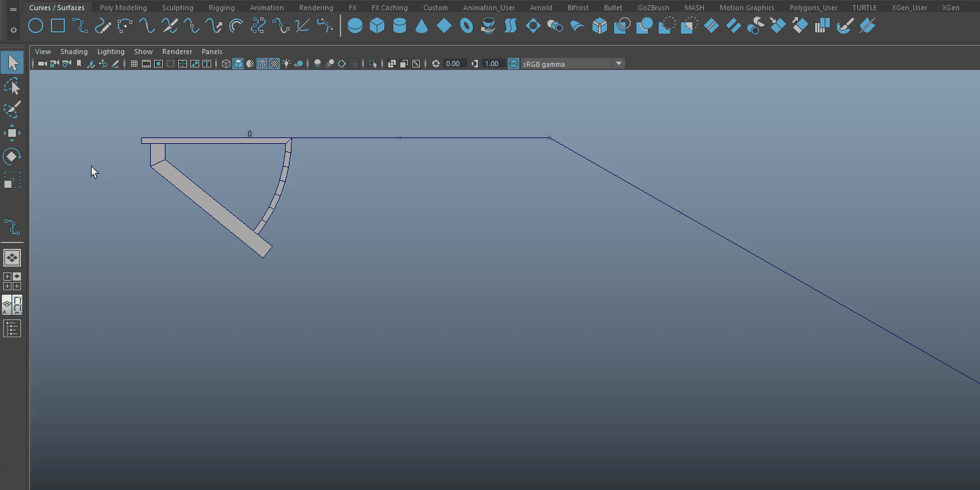
Task: Activate the Move tool
Action: click(12, 133)
